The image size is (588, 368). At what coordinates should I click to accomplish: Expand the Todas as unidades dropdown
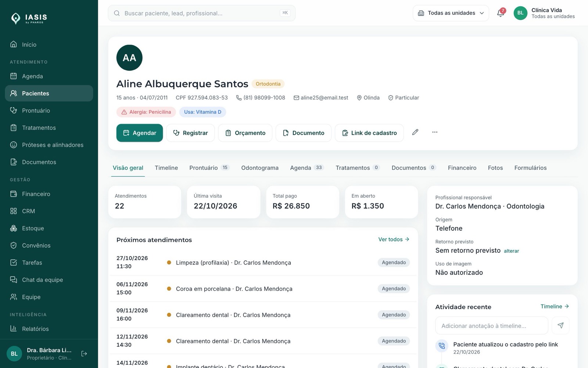451,13
